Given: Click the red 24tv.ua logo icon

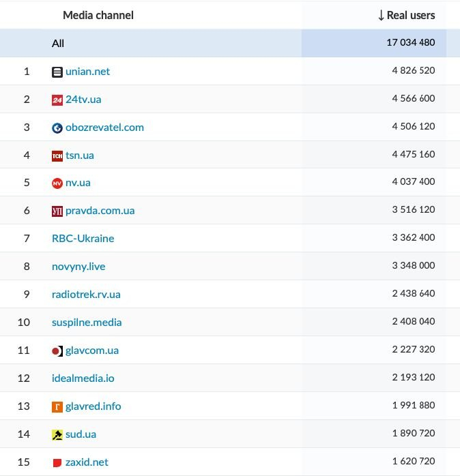Looking at the screenshot, I should (57, 100).
